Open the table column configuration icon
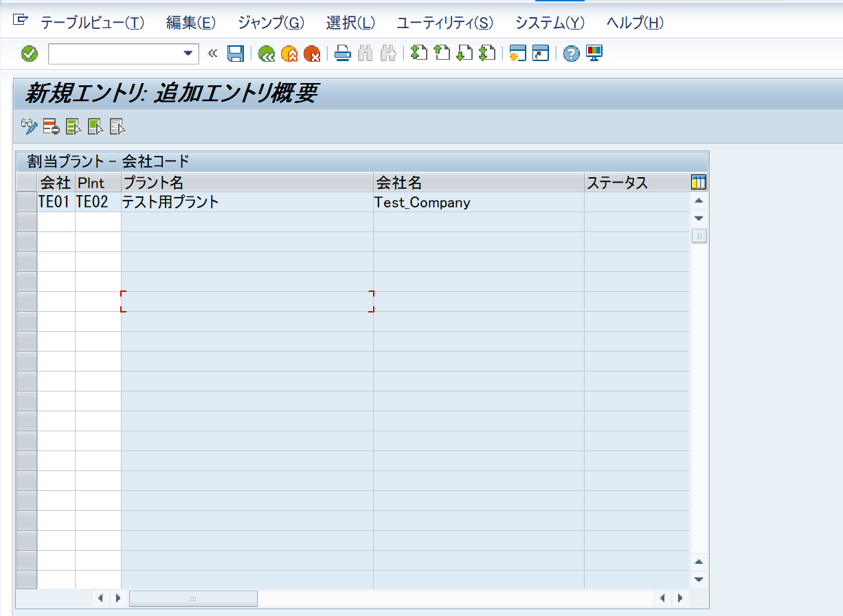843x616 pixels. [699, 182]
